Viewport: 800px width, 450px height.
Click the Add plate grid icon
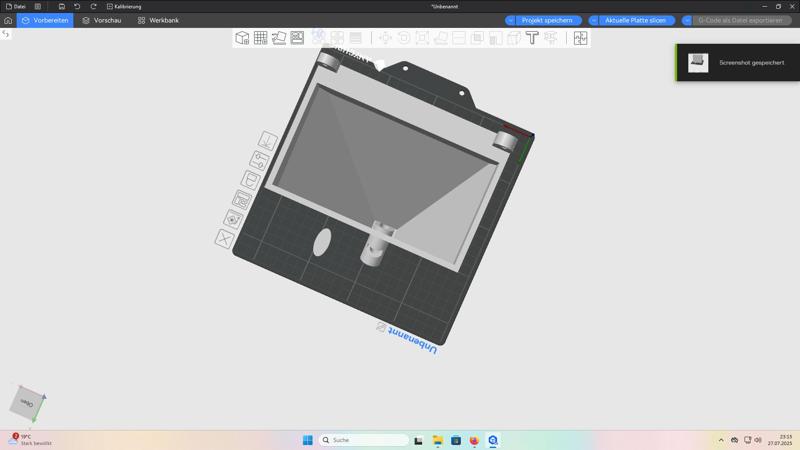pyautogui.click(x=261, y=38)
